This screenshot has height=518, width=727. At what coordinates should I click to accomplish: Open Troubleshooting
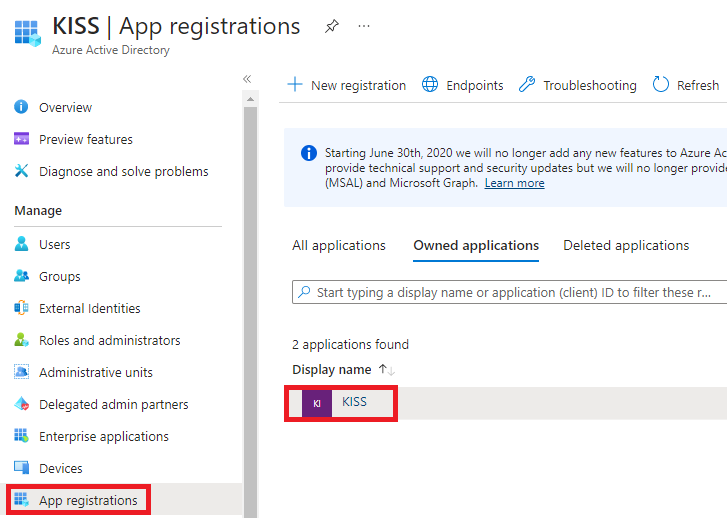(590, 86)
